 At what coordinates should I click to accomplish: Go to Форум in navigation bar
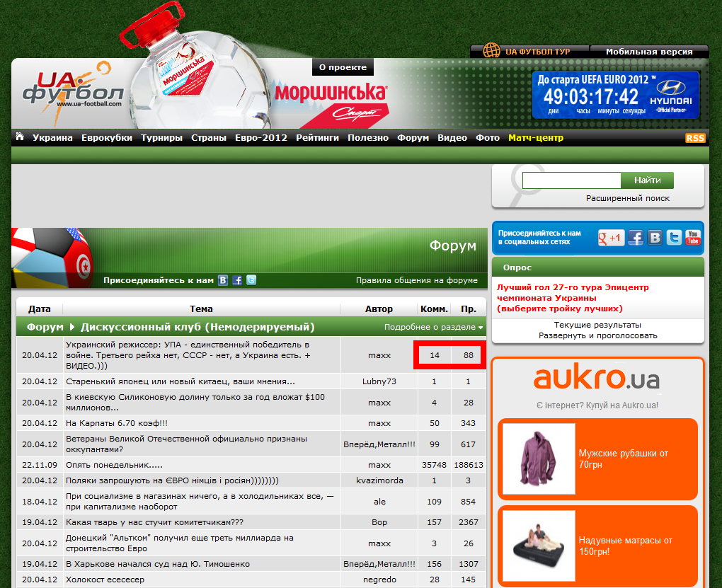click(413, 138)
